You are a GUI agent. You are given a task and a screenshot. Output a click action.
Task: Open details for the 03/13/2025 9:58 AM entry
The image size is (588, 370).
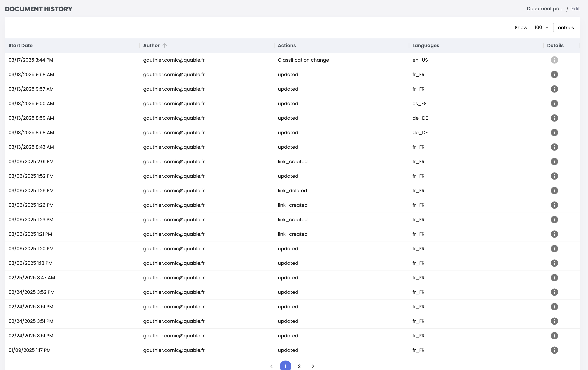554,75
